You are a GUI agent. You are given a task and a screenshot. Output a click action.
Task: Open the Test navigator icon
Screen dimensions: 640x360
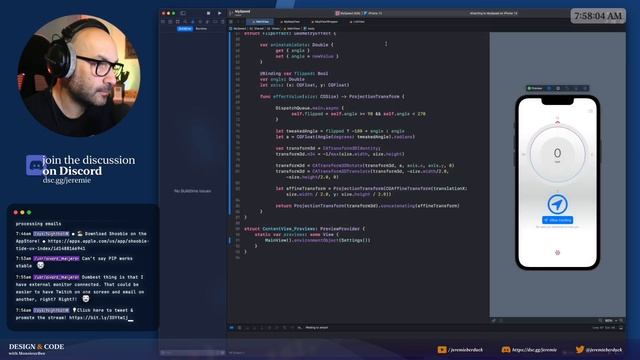click(200, 22)
